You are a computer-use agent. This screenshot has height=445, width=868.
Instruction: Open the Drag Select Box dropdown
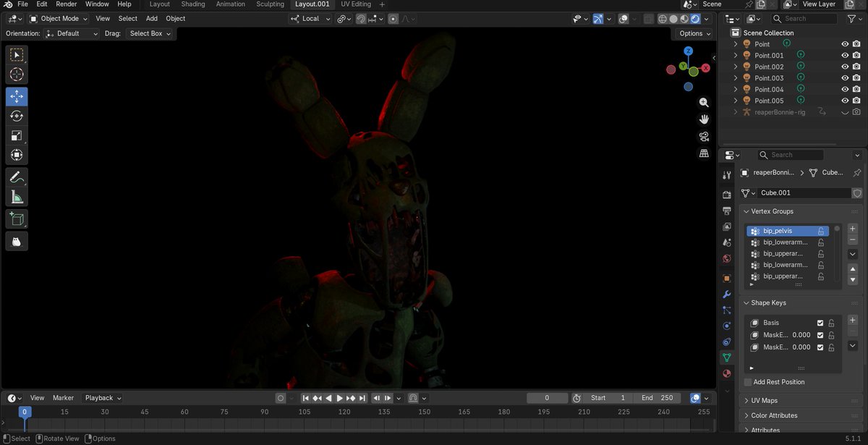click(150, 33)
